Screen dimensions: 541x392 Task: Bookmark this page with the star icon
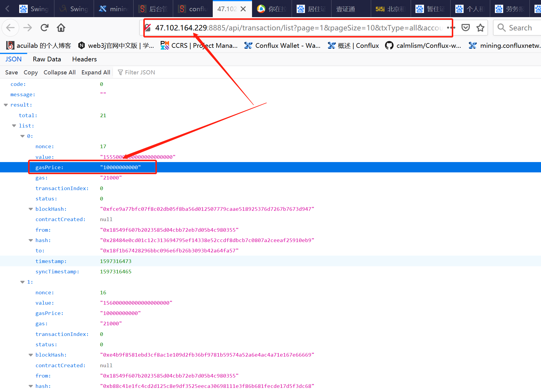click(480, 28)
